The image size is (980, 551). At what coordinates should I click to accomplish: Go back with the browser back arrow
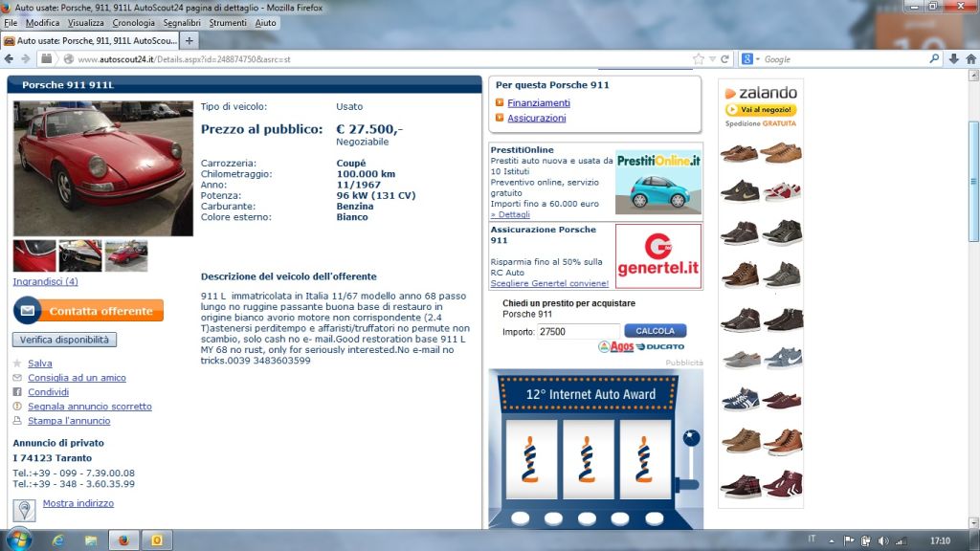(9, 58)
